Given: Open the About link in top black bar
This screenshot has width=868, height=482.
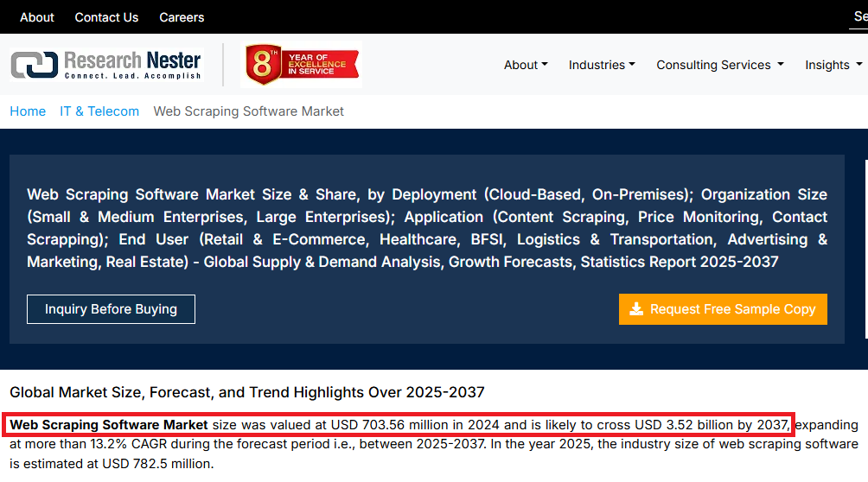Looking at the screenshot, I should (37, 17).
